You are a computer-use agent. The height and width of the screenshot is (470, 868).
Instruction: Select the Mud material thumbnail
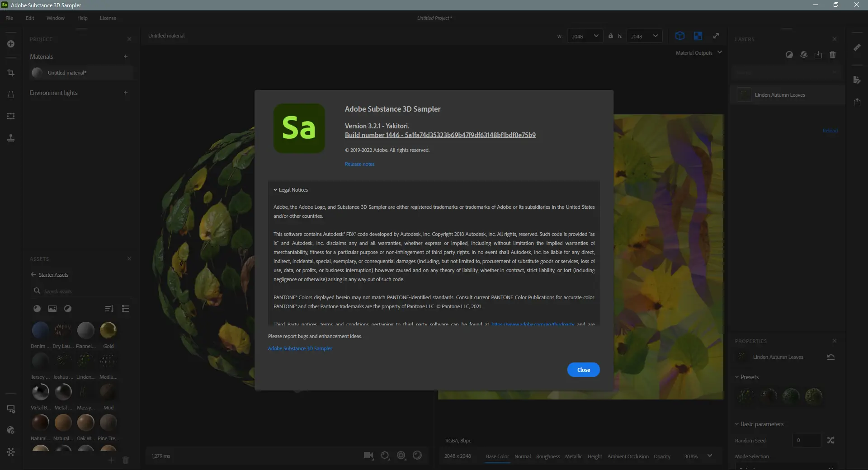[x=108, y=392]
